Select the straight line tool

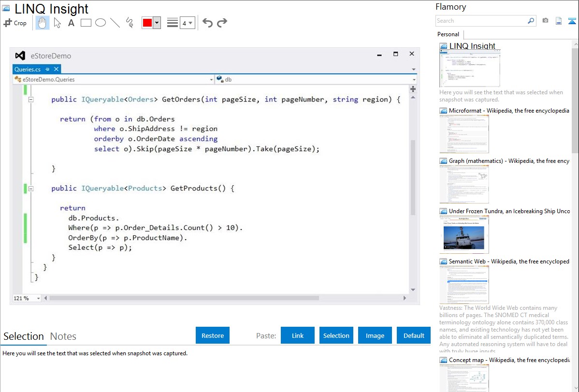[x=115, y=23]
